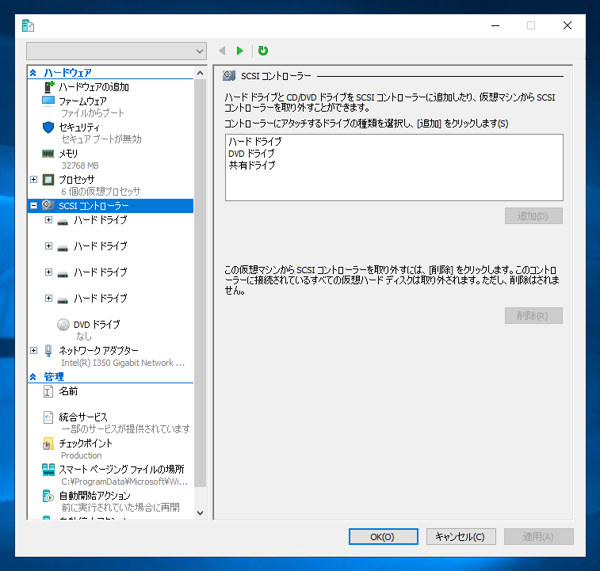600x571 pixels.
Task: Expand the third ハード ドライブ node
Action: [49, 272]
